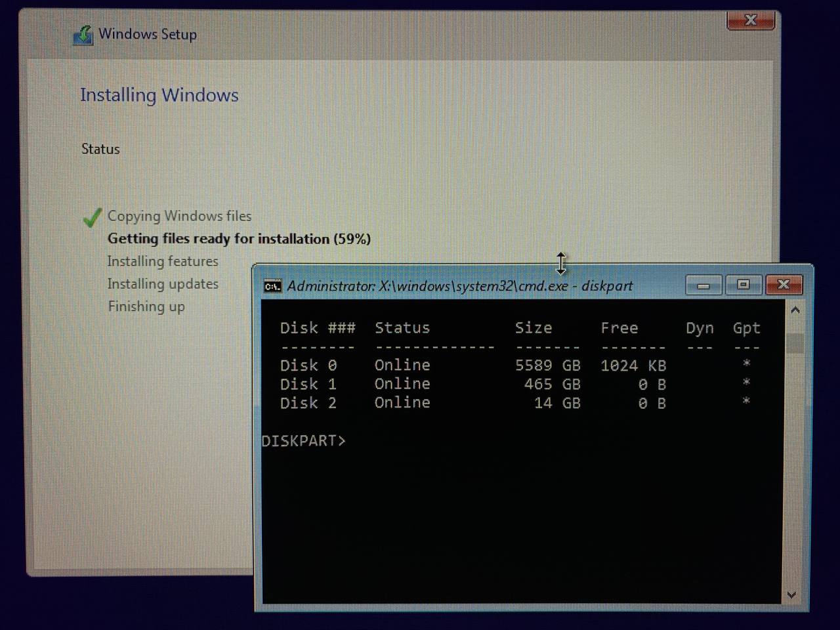Minimize the diskpart command window

tap(703, 285)
